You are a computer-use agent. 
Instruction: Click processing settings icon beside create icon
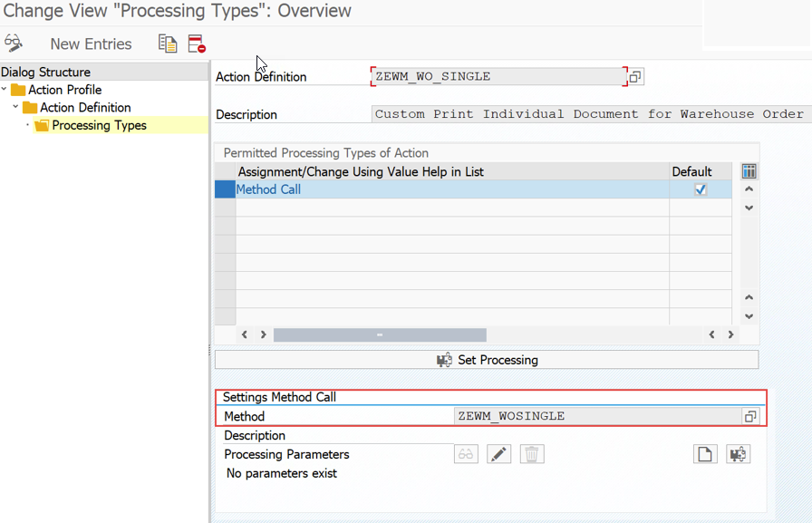(738, 454)
